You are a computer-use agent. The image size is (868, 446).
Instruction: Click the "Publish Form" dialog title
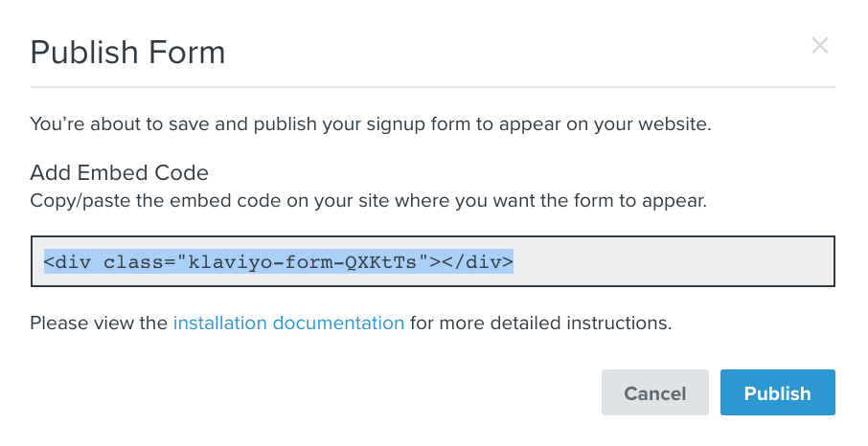[x=127, y=52]
